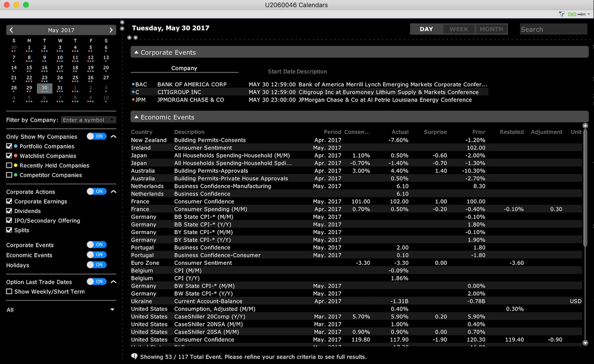
Task: Sort by Prior column header
Action: (479, 132)
